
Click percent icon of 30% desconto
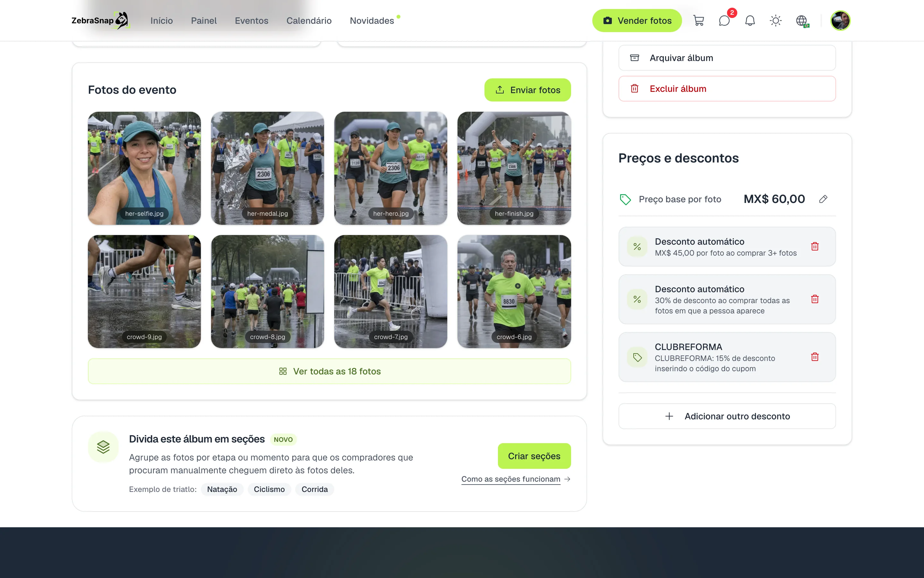click(637, 299)
